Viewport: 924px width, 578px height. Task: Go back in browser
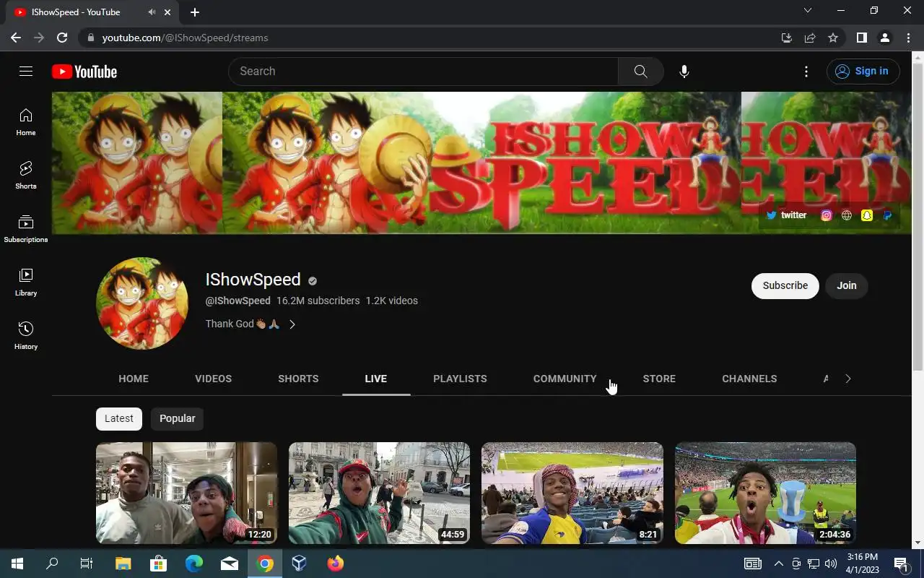tap(16, 38)
